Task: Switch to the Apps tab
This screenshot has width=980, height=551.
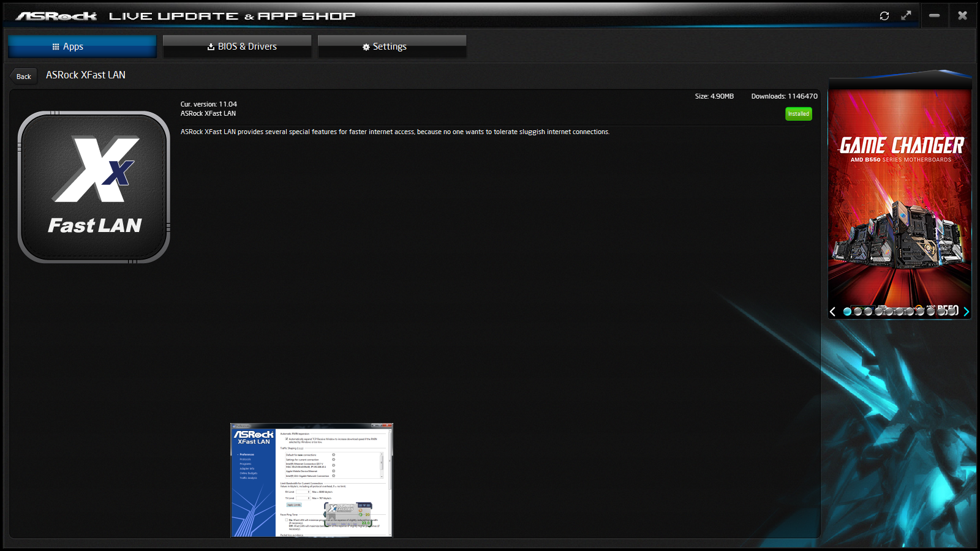Action: 83,47
